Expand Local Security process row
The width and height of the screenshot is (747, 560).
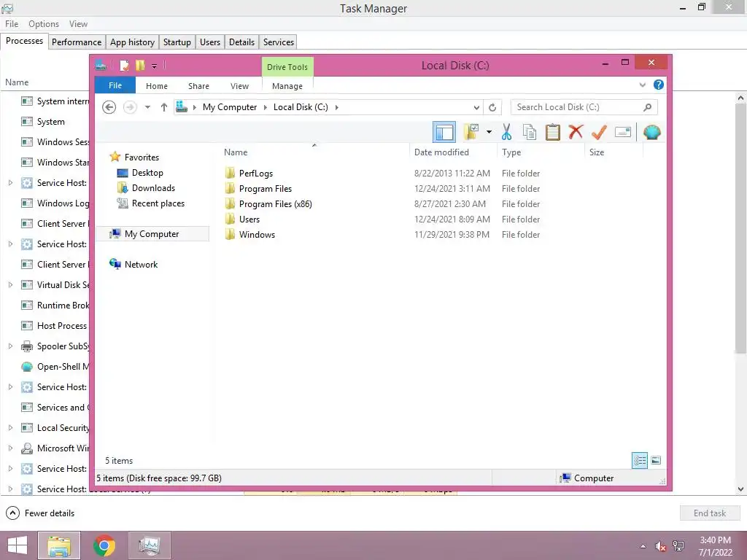[x=10, y=427]
